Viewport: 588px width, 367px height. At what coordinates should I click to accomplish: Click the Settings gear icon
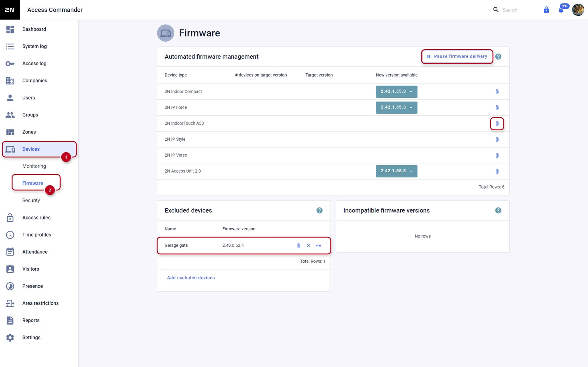[10, 338]
